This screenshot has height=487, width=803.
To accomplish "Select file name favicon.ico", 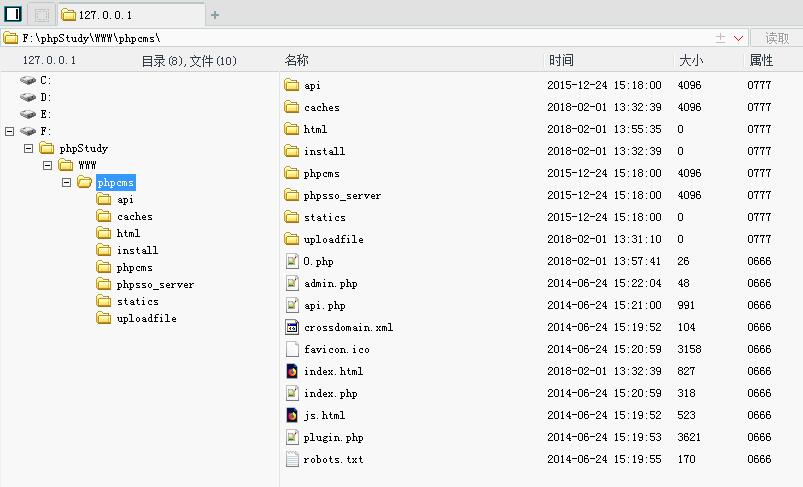I will 336,349.
